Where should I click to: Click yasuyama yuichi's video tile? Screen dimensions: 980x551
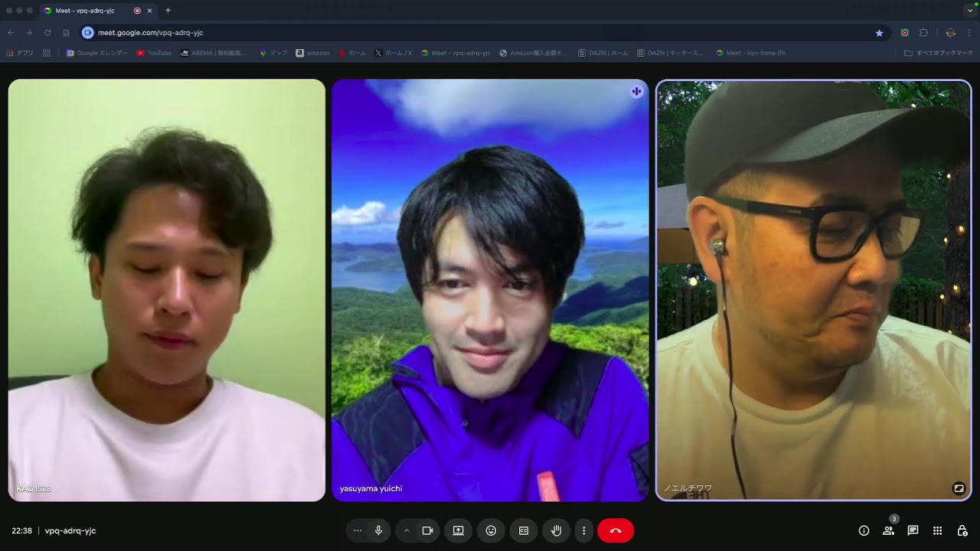coord(490,291)
